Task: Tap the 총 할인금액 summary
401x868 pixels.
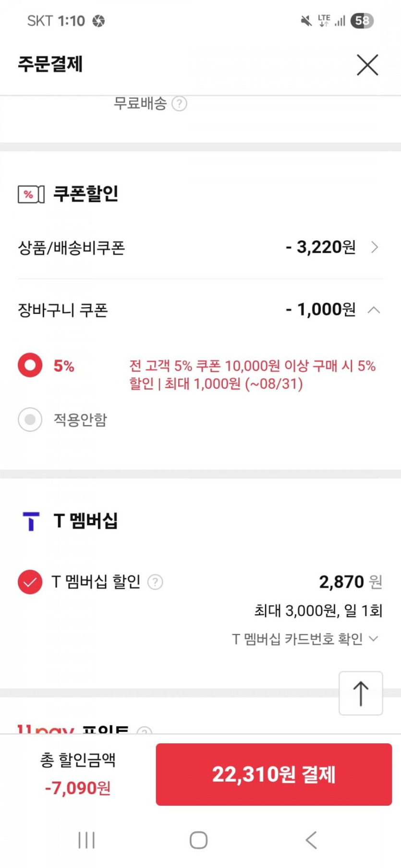Action: pyautogui.click(x=78, y=773)
